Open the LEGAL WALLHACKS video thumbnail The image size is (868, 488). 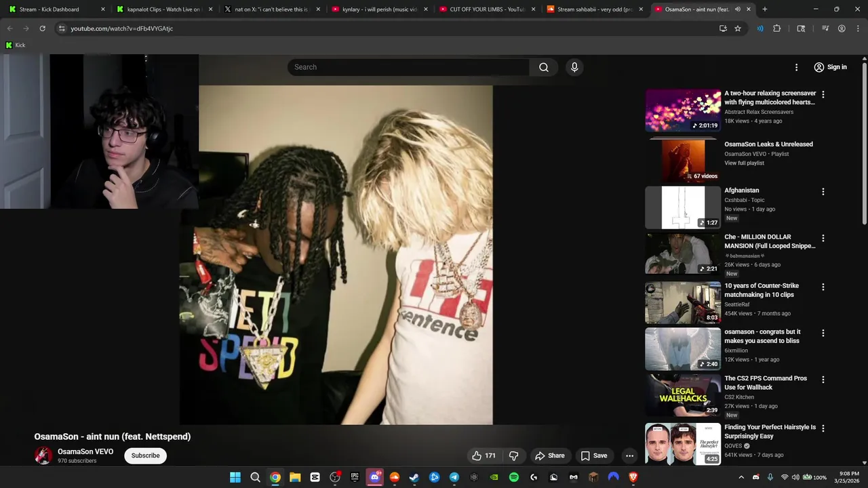[683, 395]
